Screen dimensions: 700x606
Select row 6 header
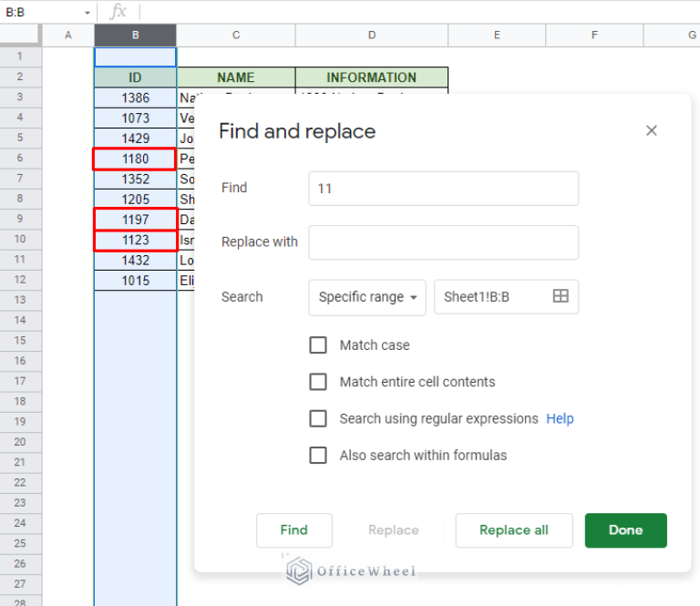click(20, 158)
